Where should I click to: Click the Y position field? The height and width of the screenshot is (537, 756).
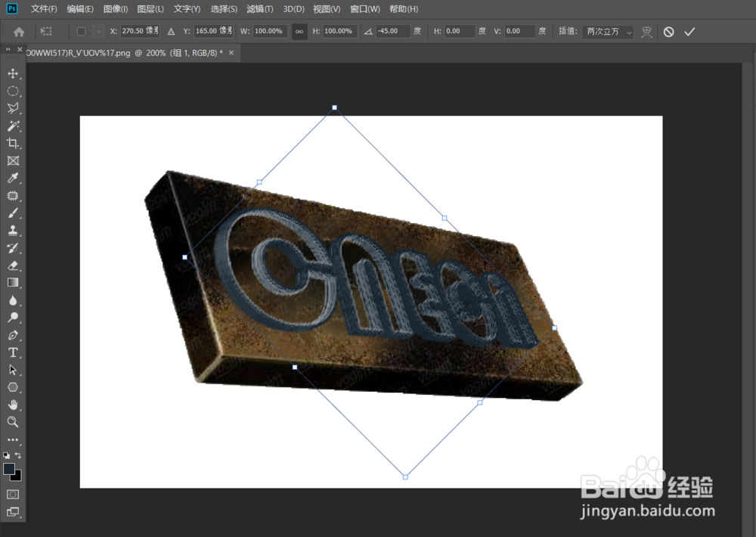click(x=214, y=31)
